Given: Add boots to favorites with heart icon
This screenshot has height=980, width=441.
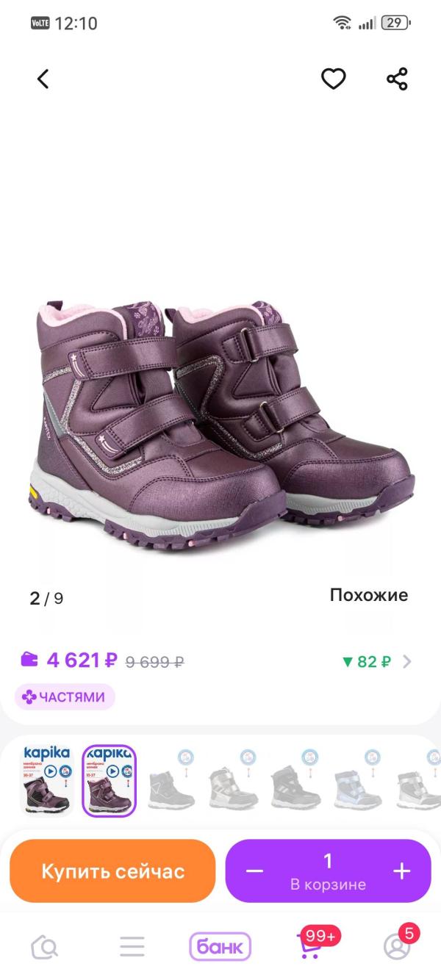Looking at the screenshot, I should pyautogui.click(x=334, y=79).
